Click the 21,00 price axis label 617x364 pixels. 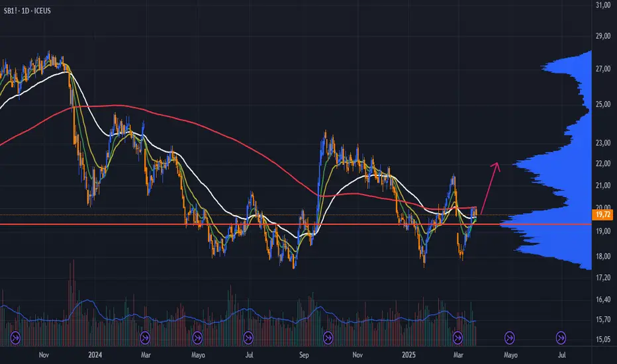coord(603,185)
